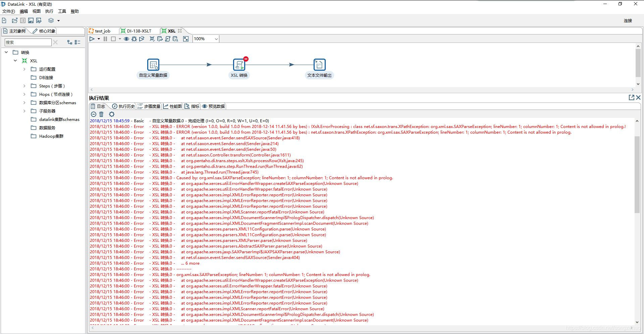Open log settings with the gear icon
Viewport: 644px width, 334px height.
click(112, 114)
